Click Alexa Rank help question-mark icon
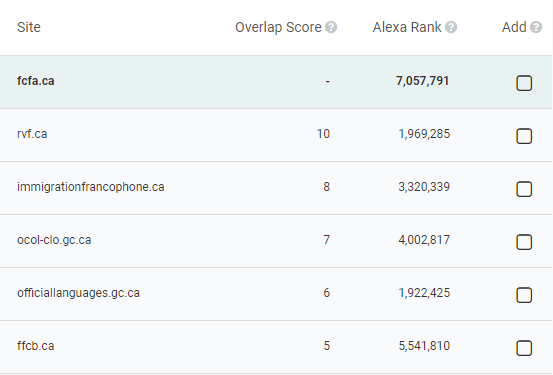553x375 pixels. (x=451, y=27)
